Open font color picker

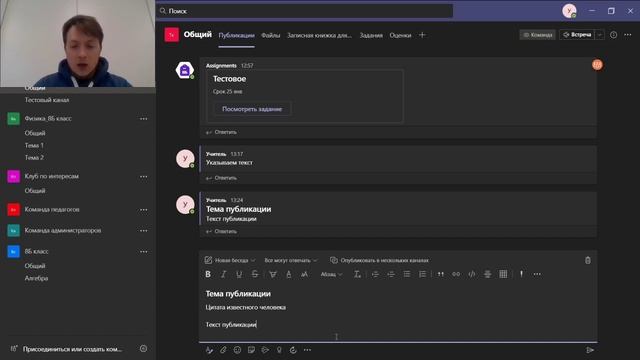(x=289, y=274)
